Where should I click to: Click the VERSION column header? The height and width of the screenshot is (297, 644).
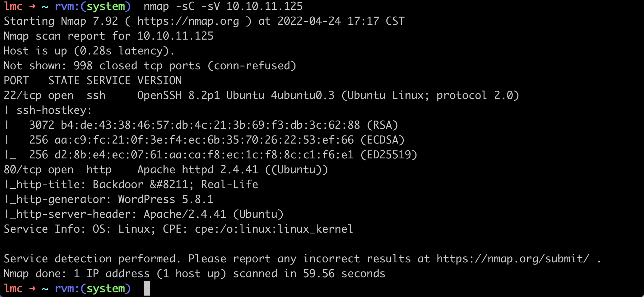click(x=159, y=81)
